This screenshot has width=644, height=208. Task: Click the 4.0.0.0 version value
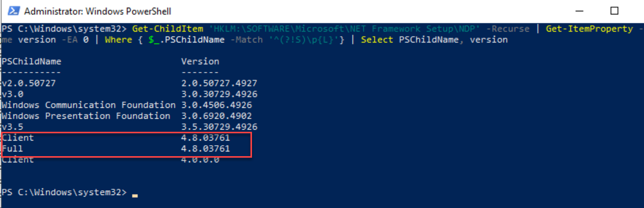point(200,160)
